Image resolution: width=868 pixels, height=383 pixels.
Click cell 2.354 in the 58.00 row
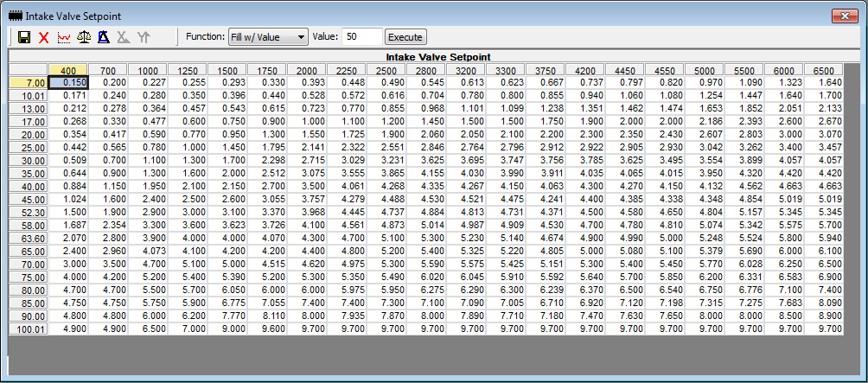[x=108, y=226]
